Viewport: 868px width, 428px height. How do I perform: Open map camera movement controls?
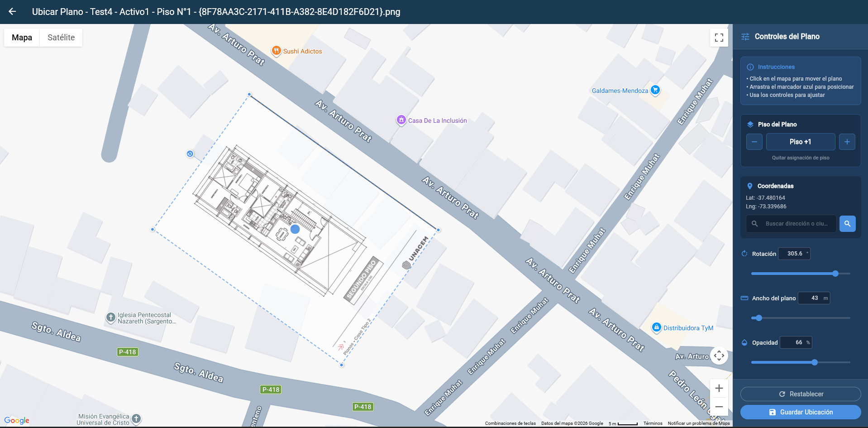click(x=719, y=356)
